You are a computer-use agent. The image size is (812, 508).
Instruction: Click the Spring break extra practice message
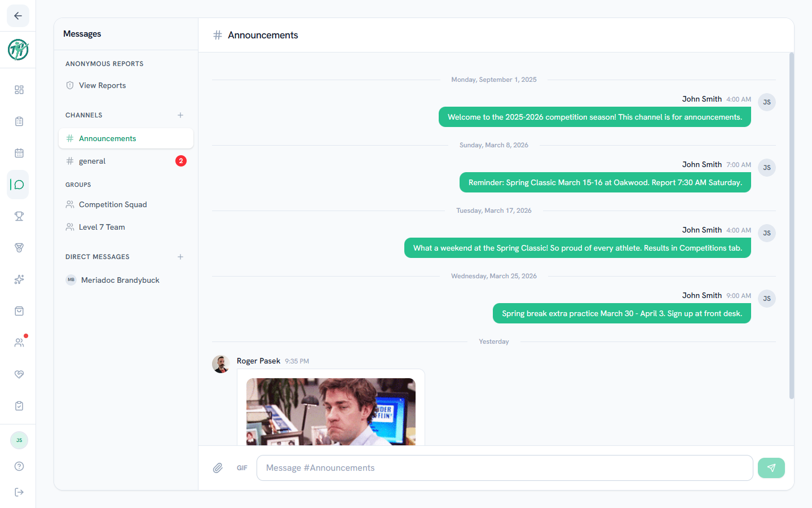[622, 313]
